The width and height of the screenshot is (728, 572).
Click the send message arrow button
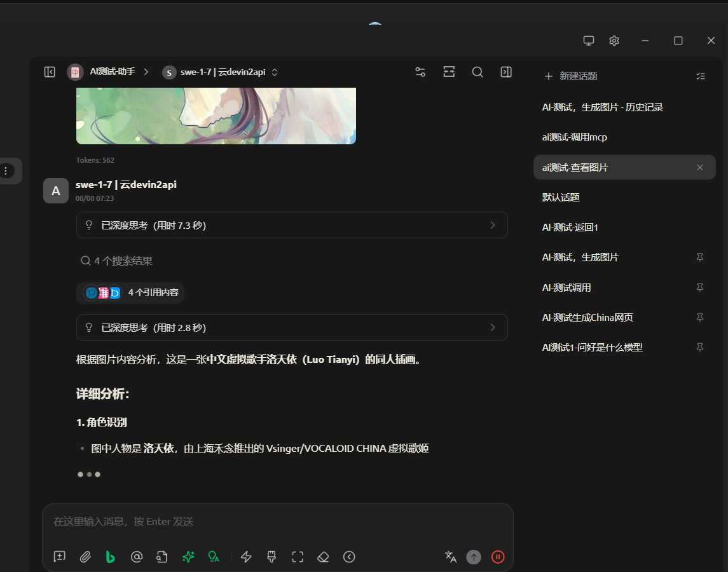[x=474, y=557]
